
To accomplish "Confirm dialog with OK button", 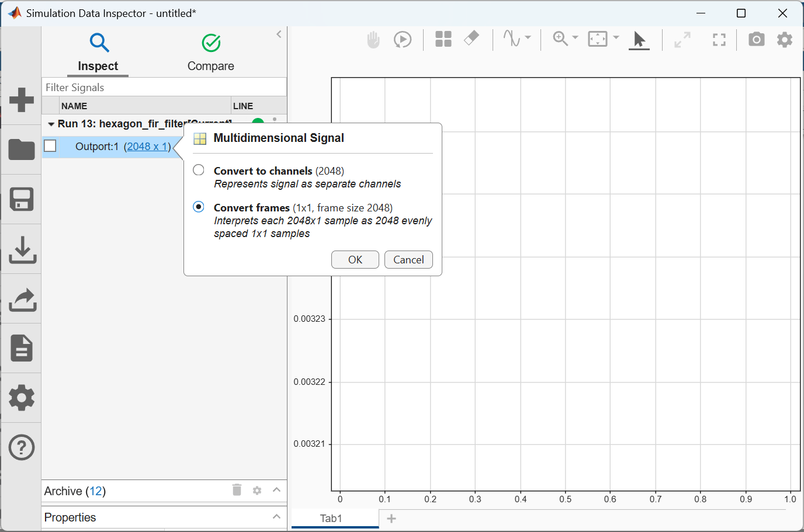I will pos(355,260).
